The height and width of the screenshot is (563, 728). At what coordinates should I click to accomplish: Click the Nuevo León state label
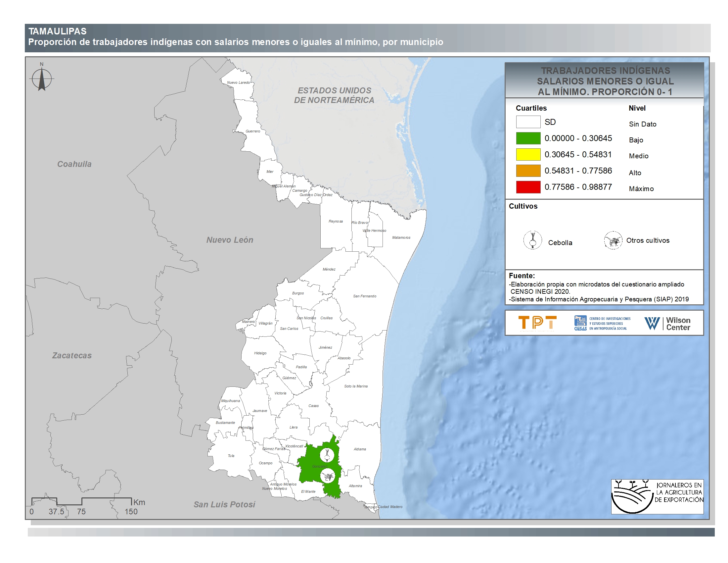coord(230,240)
